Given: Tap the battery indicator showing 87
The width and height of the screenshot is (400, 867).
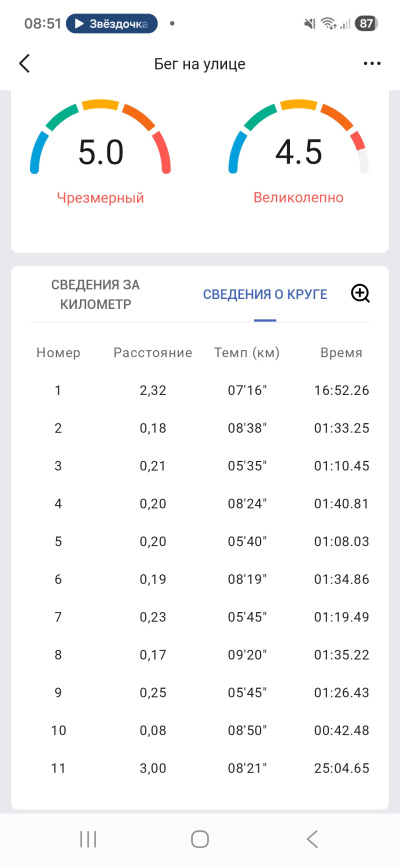Looking at the screenshot, I should point(366,24).
